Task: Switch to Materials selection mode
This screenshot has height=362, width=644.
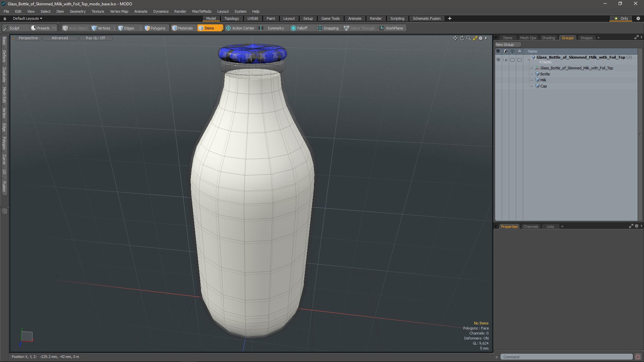Action: click(x=182, y=28)
